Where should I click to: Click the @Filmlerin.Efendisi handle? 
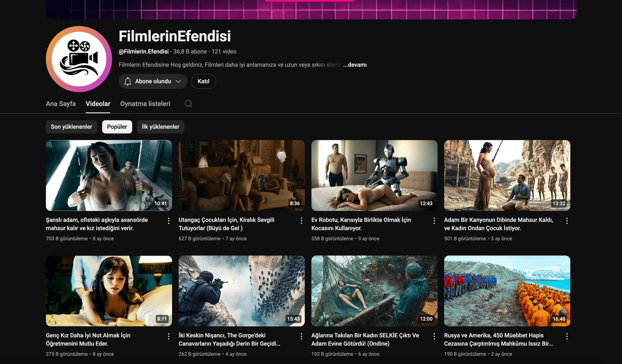[x=144, y=51]
